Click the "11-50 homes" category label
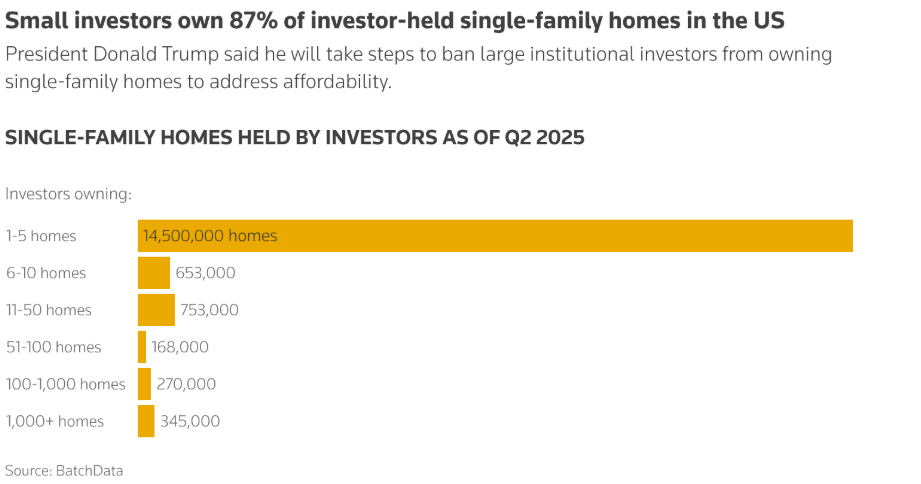The height and width of the screenshot is (484, 921). tap(49, 310)
